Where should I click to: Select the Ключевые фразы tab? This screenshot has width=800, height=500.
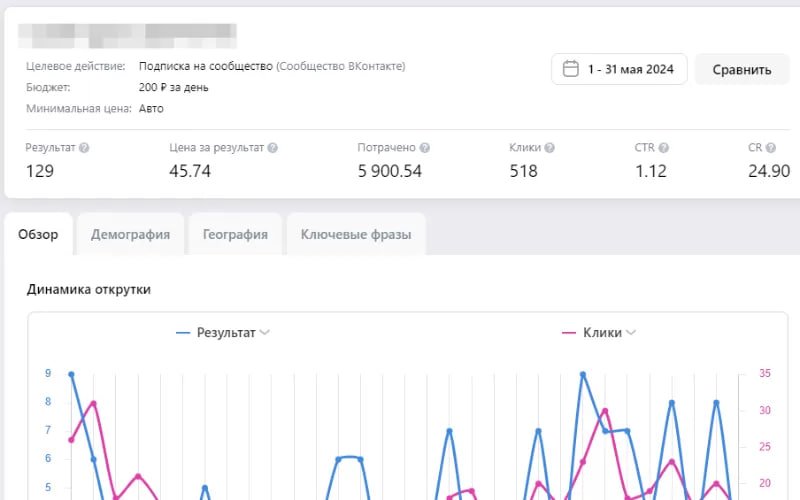[x=356, y=235]
